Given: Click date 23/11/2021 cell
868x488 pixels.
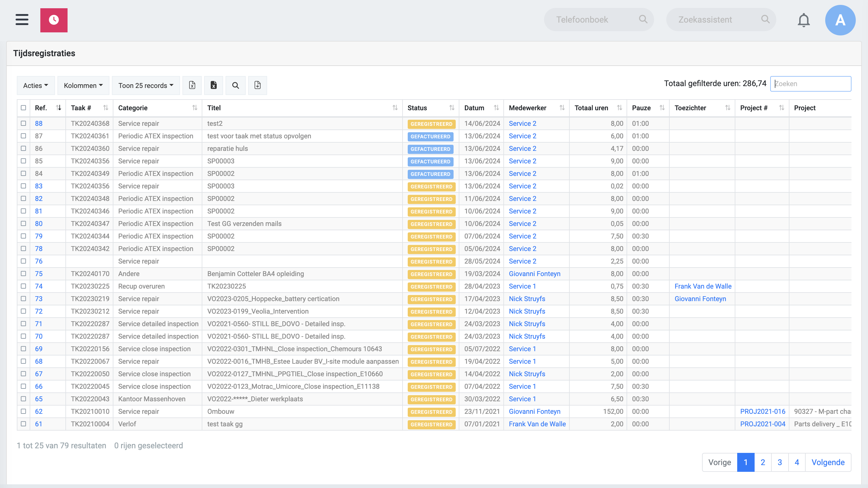Looking at the screenshot, I should click(x=482, y=411).
